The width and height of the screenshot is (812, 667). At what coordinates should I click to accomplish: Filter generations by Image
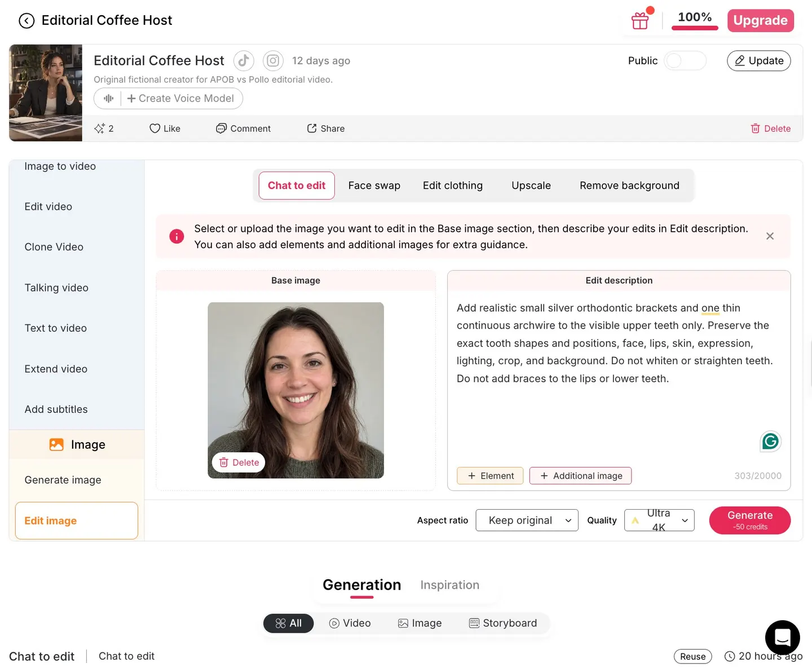click(x=420, y=623)
